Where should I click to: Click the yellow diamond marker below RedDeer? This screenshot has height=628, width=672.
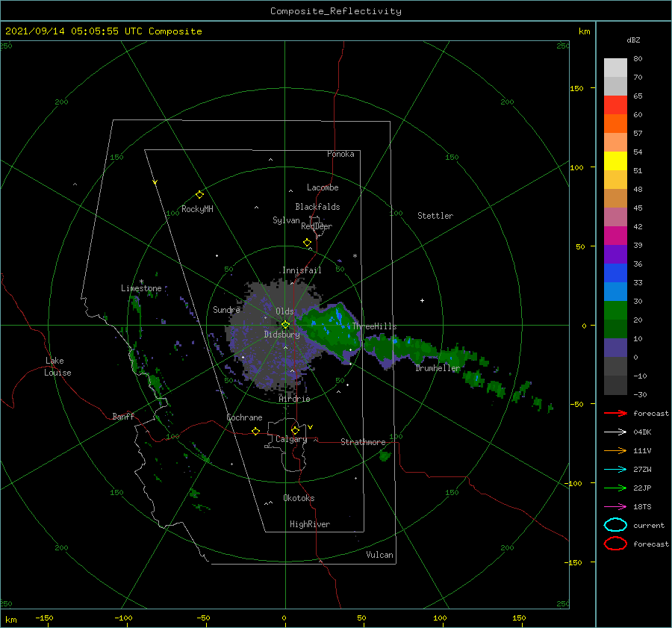coord(307,243)
